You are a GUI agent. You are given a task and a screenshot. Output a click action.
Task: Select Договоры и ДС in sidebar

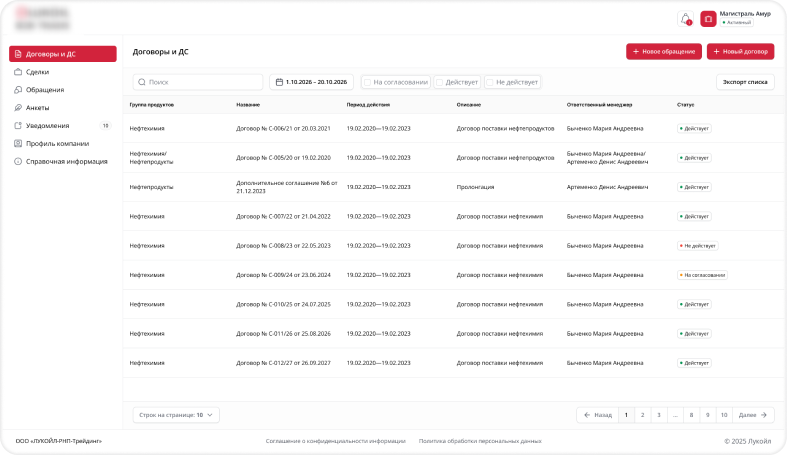point(63,54)
